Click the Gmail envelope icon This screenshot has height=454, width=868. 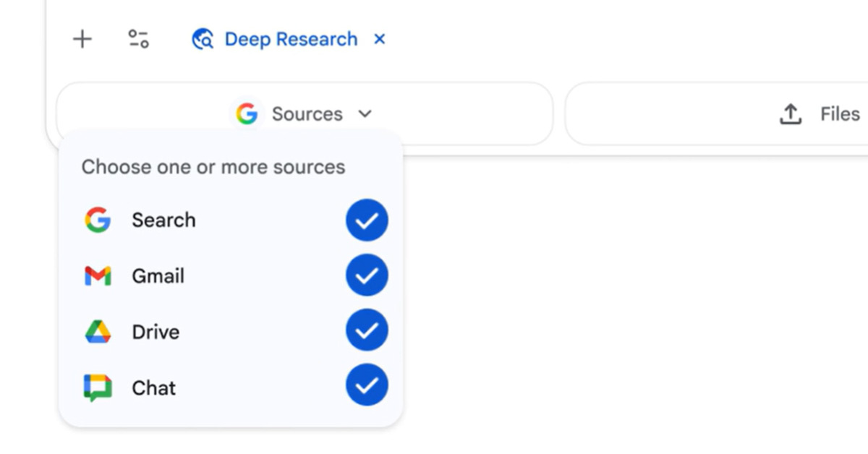point(98,275)
